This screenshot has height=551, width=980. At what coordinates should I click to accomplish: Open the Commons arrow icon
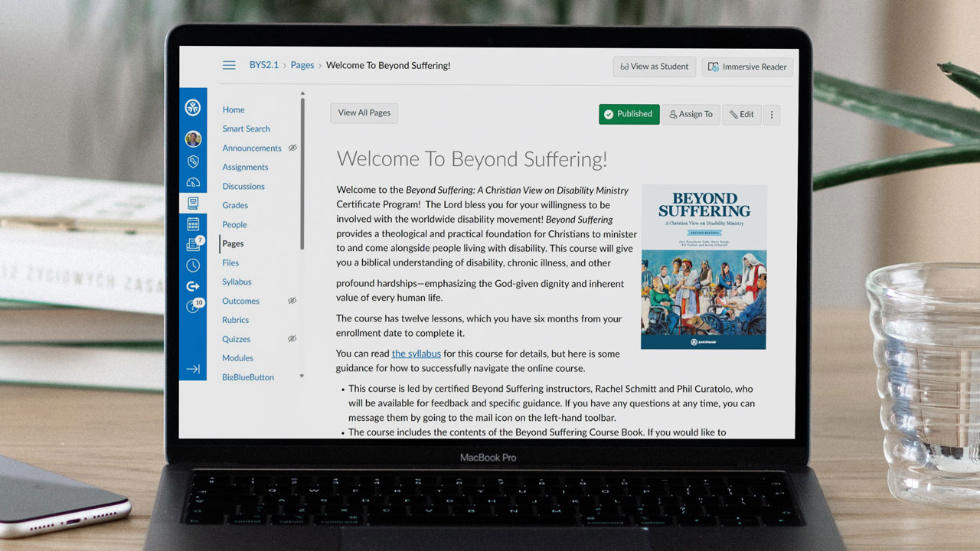193,286
